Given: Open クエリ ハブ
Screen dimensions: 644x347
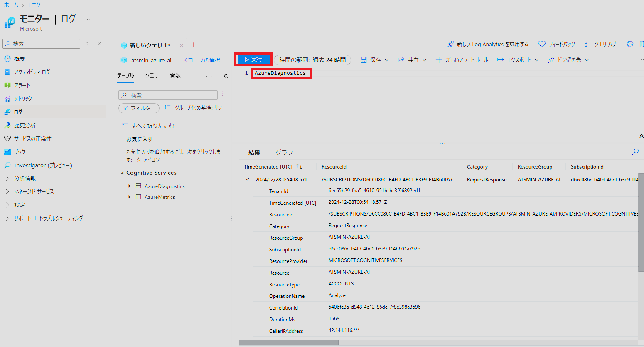Looking at the screenshot, I should point(600,44).
